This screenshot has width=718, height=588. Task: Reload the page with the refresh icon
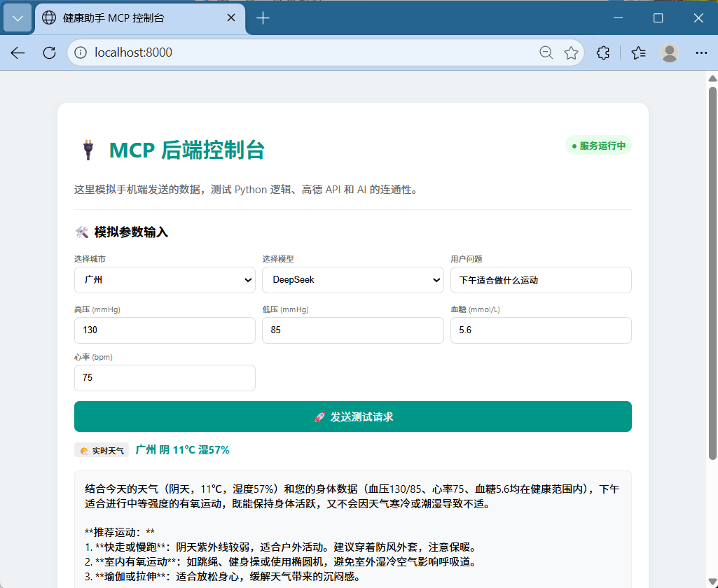point(50,52)
